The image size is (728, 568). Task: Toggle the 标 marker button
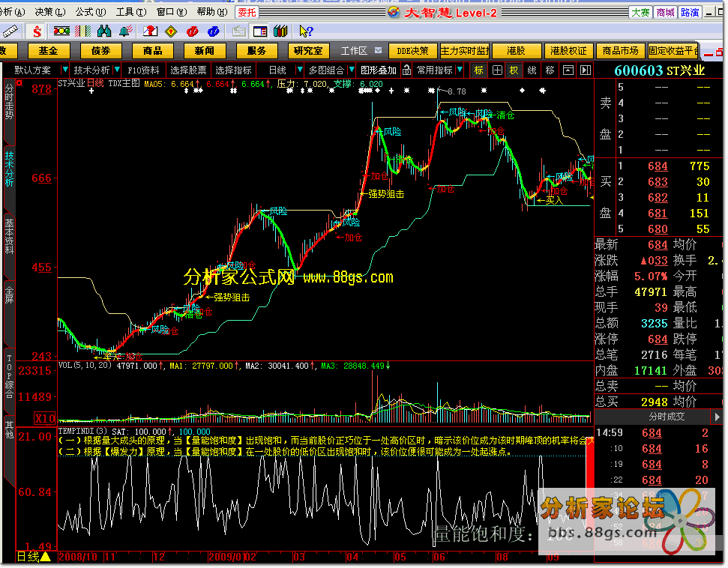tap(478, 70)
